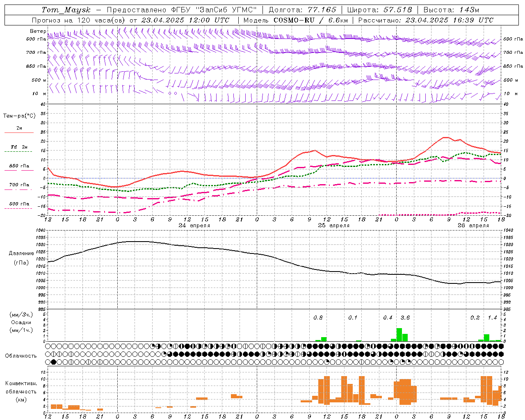This screenshot has height=420, width=525.
Task: Select the 24 апреля date label
Action: point(194,226)
